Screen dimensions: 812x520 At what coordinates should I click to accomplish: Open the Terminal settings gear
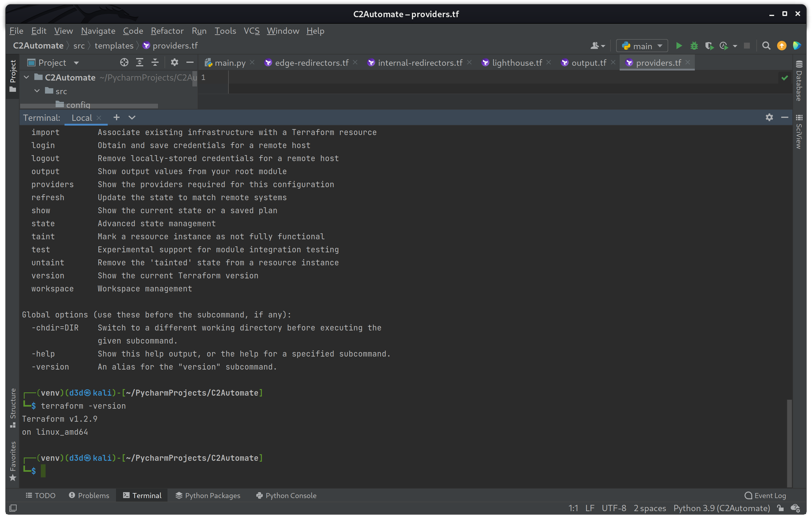coord(769,117)
